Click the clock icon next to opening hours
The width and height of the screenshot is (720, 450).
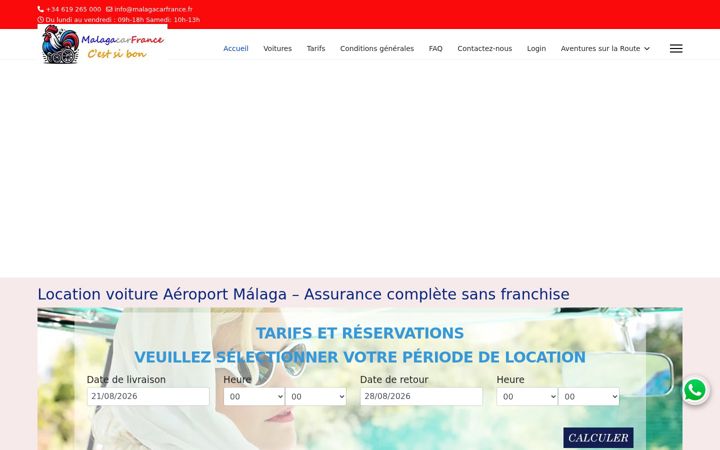[40, 20]
